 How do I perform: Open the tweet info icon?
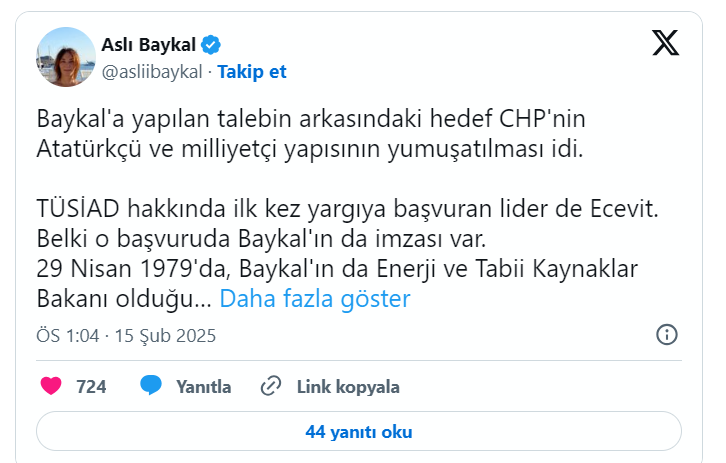668,335
